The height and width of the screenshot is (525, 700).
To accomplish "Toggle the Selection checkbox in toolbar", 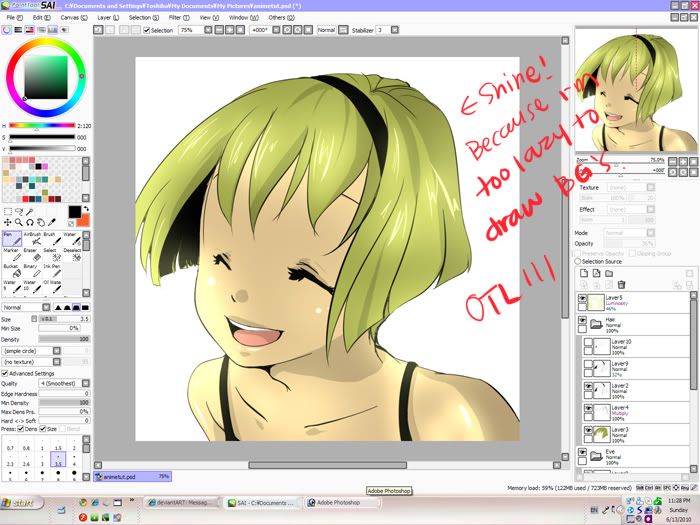I will coord(146,30).
